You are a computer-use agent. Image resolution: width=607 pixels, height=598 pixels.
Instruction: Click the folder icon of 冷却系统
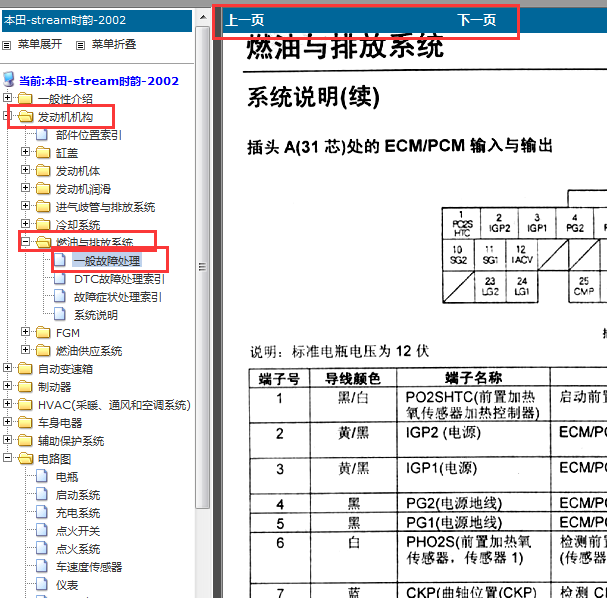tap(43, 224)
